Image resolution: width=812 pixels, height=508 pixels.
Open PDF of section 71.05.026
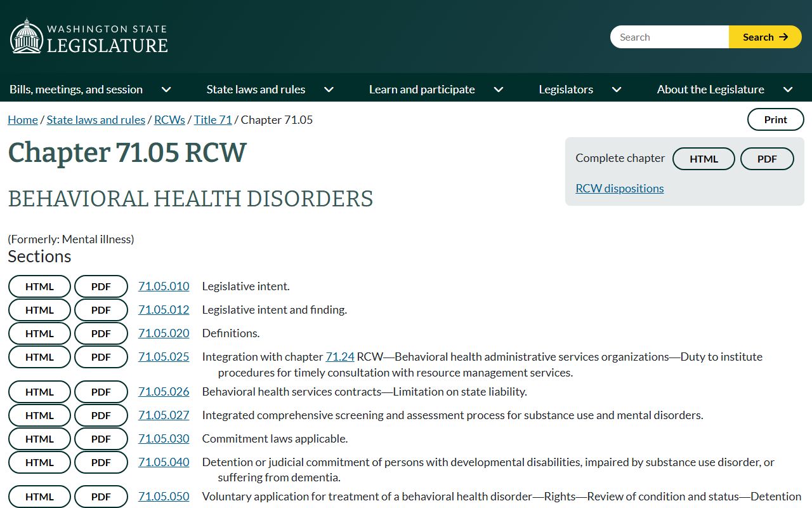click(101, 392)
